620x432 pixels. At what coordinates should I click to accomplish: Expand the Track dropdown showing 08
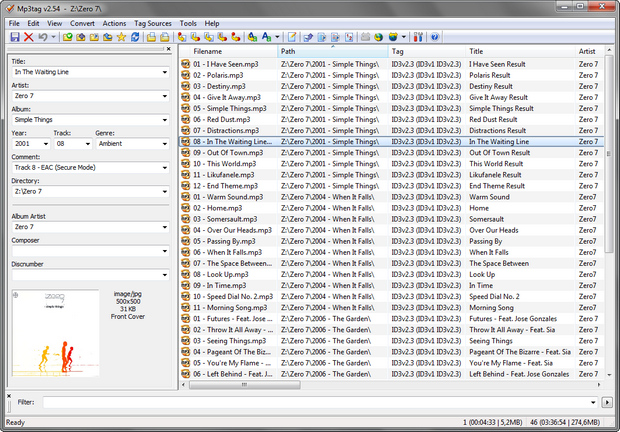pos(87,144)
